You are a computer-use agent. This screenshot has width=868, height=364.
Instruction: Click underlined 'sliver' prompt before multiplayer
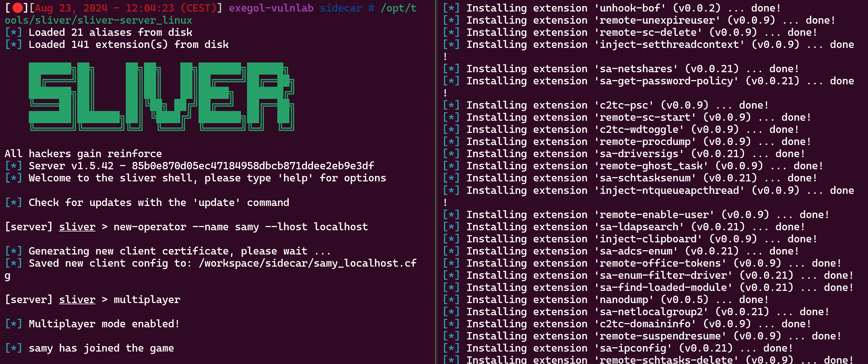(x=77, y=300)
